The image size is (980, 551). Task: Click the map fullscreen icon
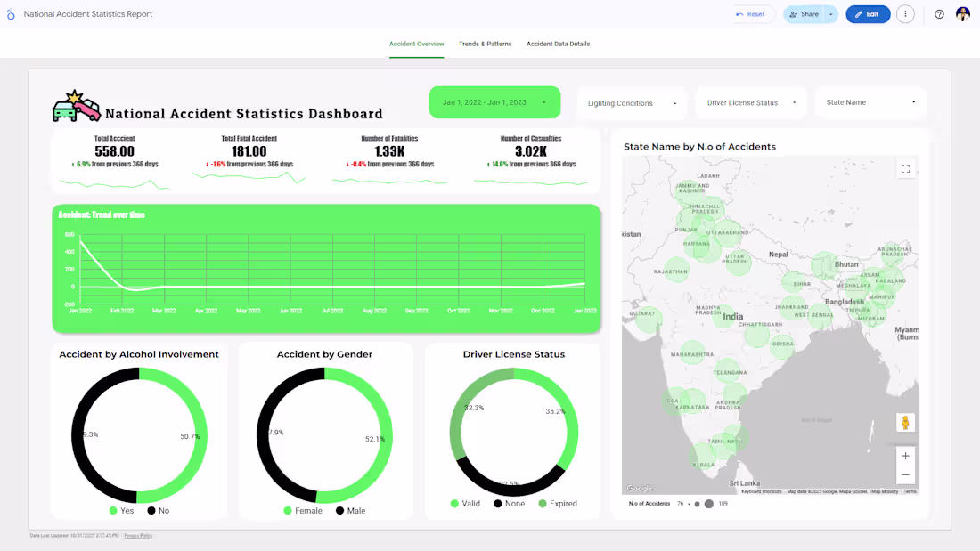point(905,168)
